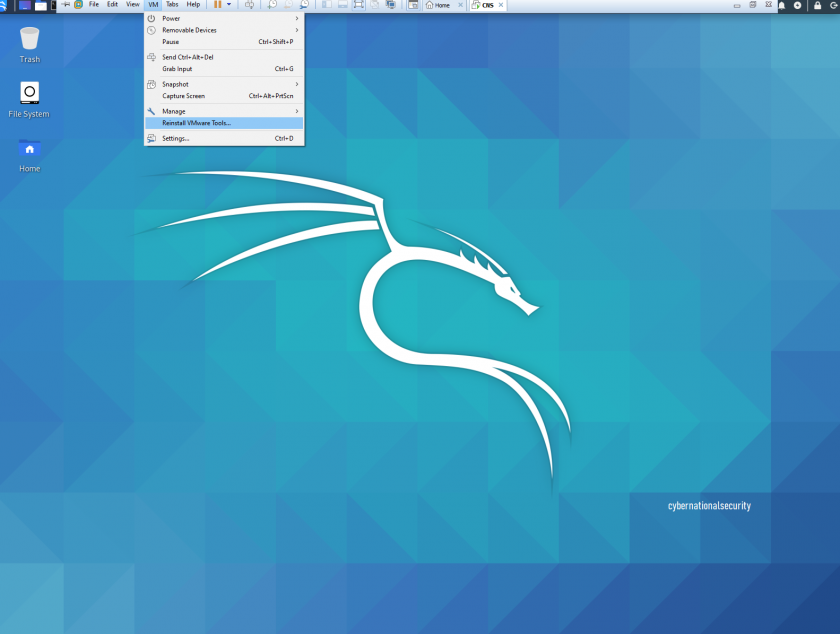Close the Home tab
Viewport: 840px width, 634px height.
[x=460, y=5]
